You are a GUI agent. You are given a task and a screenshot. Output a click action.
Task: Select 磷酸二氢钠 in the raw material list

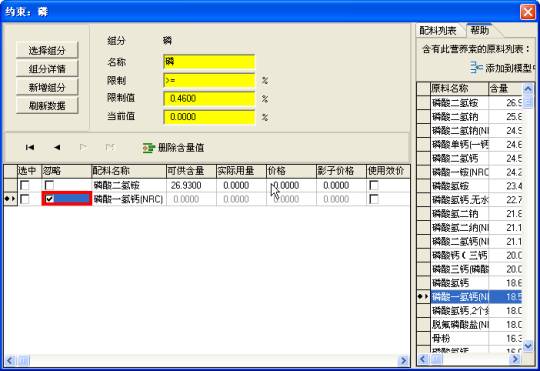459,117
